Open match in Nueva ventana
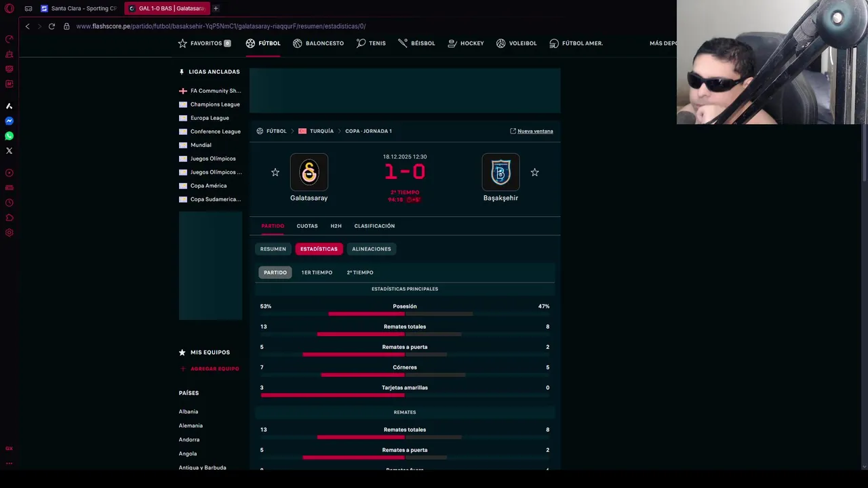The width and height of the screenshot is (868, 488). (x=532, y=131)
